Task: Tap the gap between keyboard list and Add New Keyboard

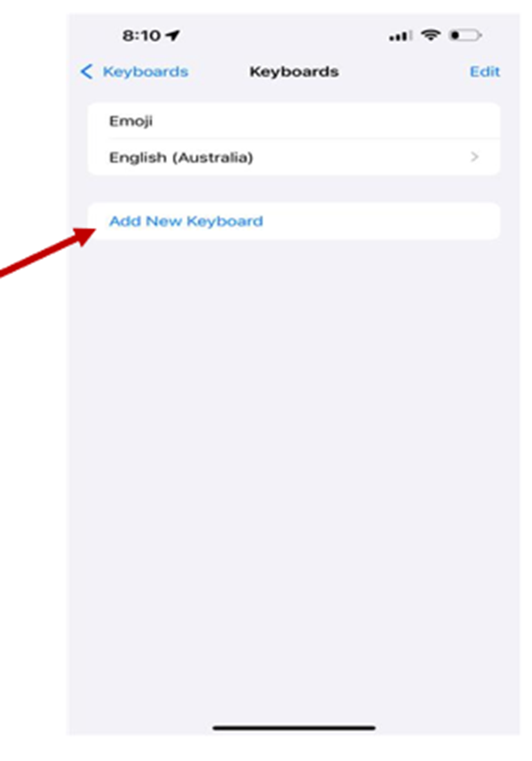Action: click(293, 189)
